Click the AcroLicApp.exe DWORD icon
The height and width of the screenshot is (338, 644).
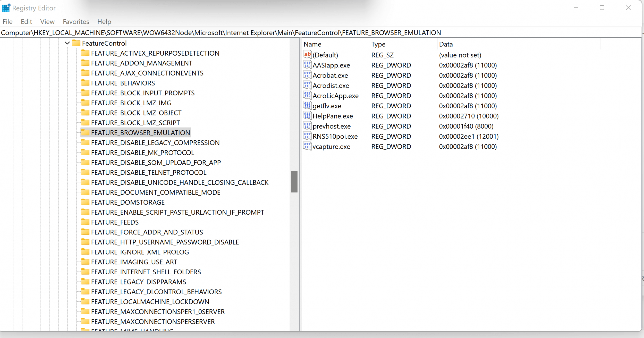point(308,95)
